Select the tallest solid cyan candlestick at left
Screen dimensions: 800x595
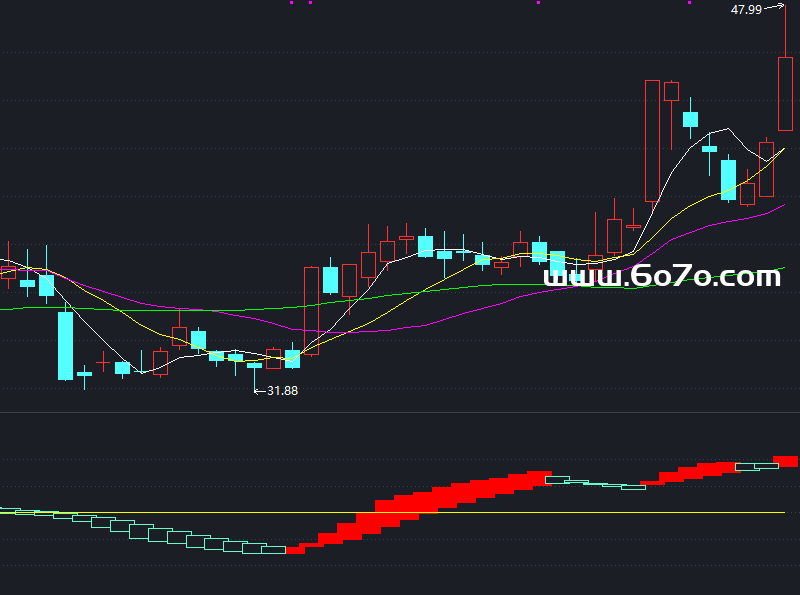point(65,345)
